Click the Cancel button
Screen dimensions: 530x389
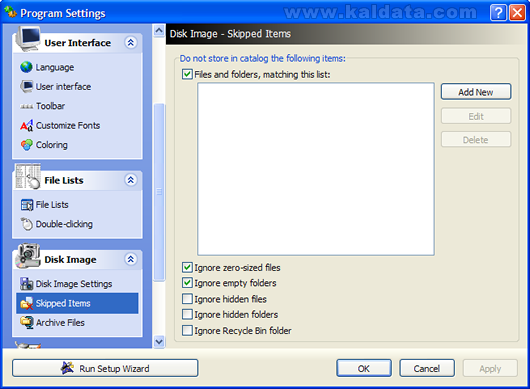coord(427,368)
